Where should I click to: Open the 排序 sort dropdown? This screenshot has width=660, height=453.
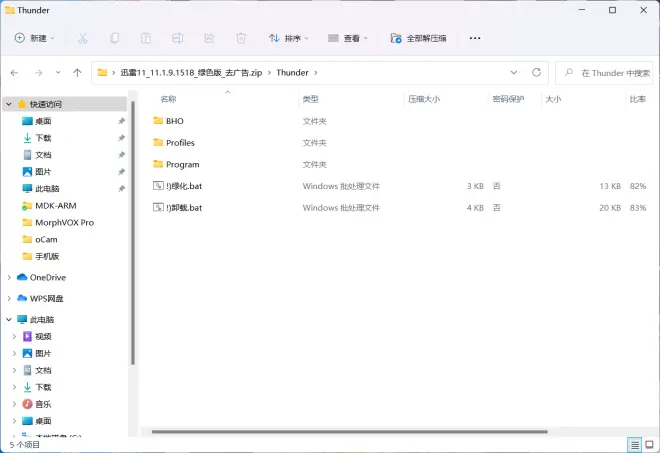pyautogui.click(x=288, y=38)
